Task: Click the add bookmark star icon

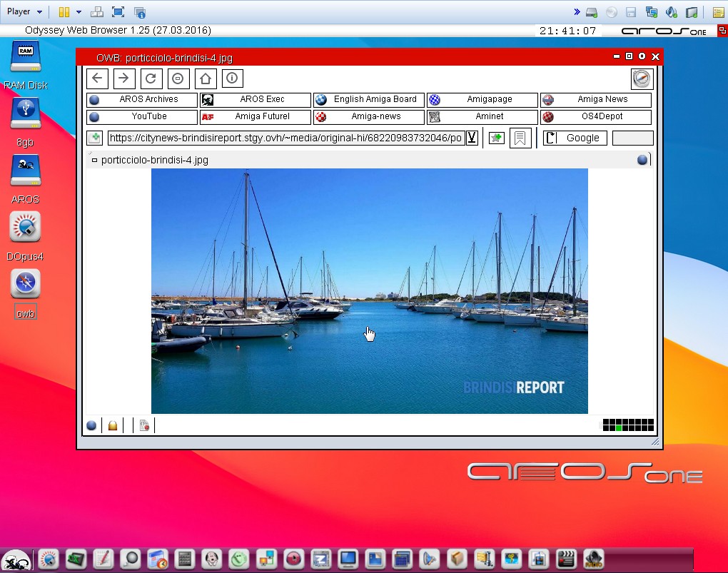Action: click(496, 138)
